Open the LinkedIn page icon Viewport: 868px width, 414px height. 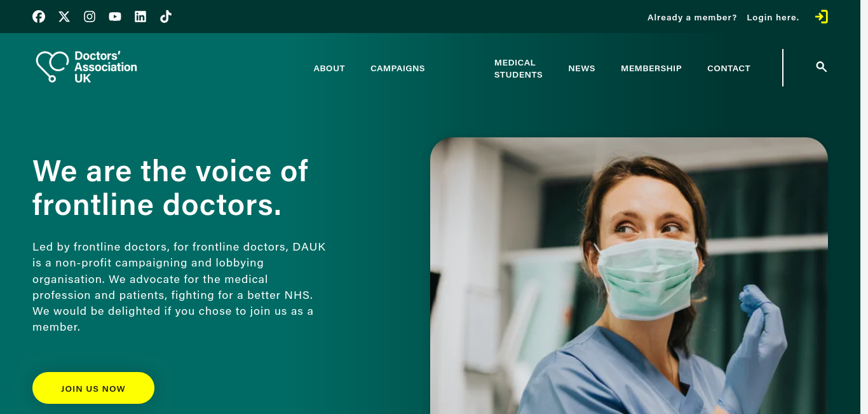click(x=140, y=17)
